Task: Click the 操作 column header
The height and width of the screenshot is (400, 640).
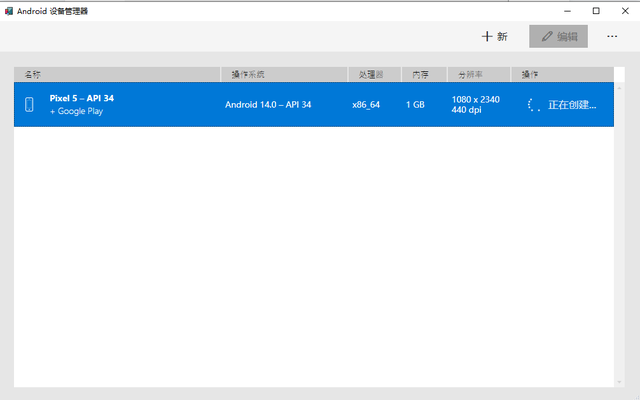Action: pos(562,74)
